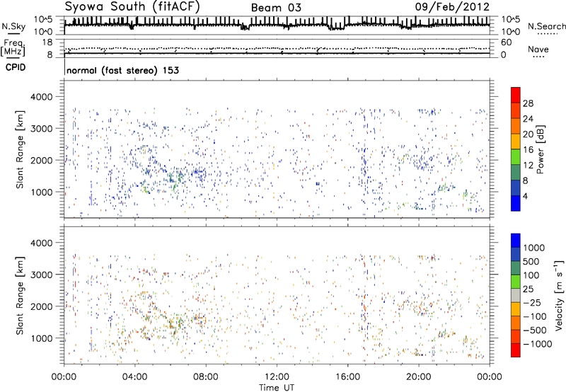Click the 'Syowa South (fitACF)' title text
The image size is (566, 392).
(132, 6)
